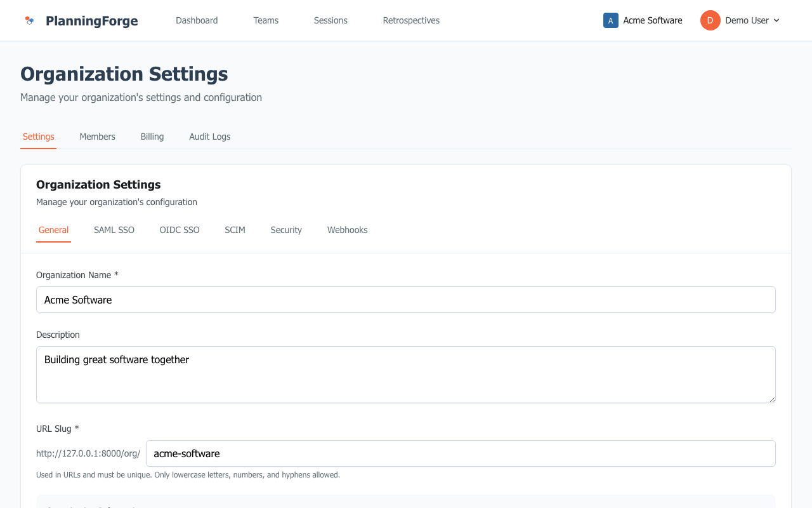Viewport: 812px width, 508px height.
Task: Open the Billing tab
Action: [x=152, y=137]
